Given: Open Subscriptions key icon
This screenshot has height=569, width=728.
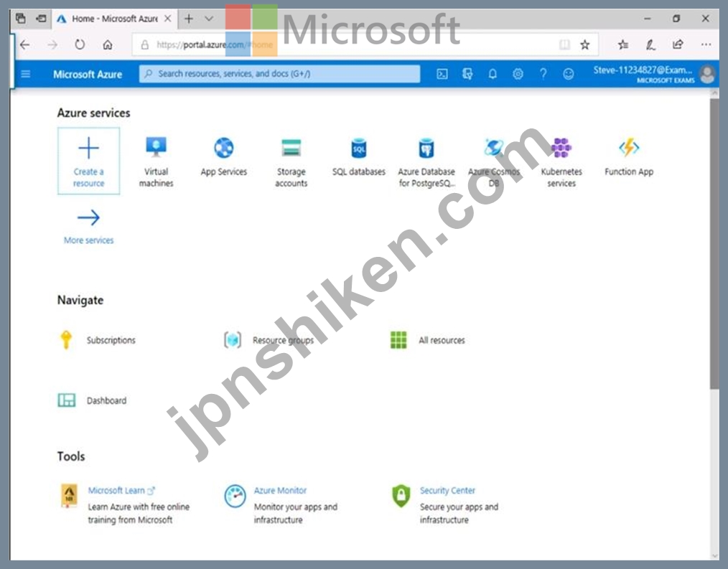Looking at the screenshot, I should [66, 339].
